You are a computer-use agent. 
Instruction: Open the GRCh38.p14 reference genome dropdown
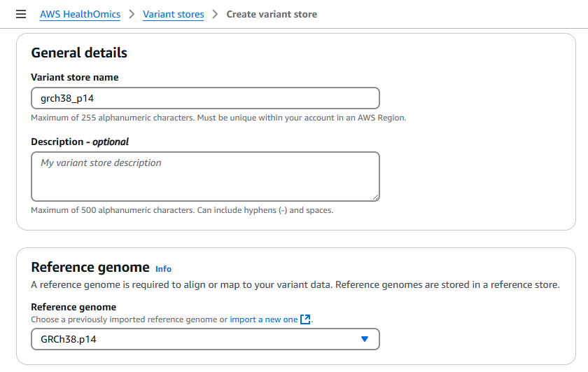click(x=205, y=339)
